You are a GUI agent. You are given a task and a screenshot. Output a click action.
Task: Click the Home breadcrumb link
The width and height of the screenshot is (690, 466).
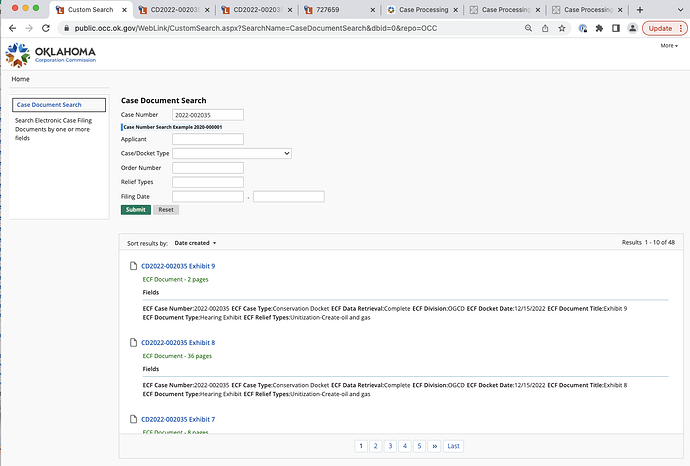(20, 79)
